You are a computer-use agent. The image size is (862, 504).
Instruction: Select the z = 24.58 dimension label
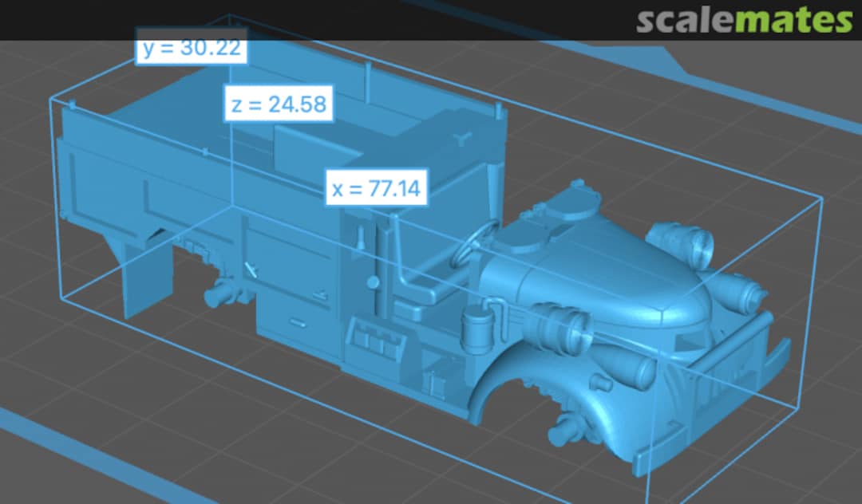pos(279,105)
